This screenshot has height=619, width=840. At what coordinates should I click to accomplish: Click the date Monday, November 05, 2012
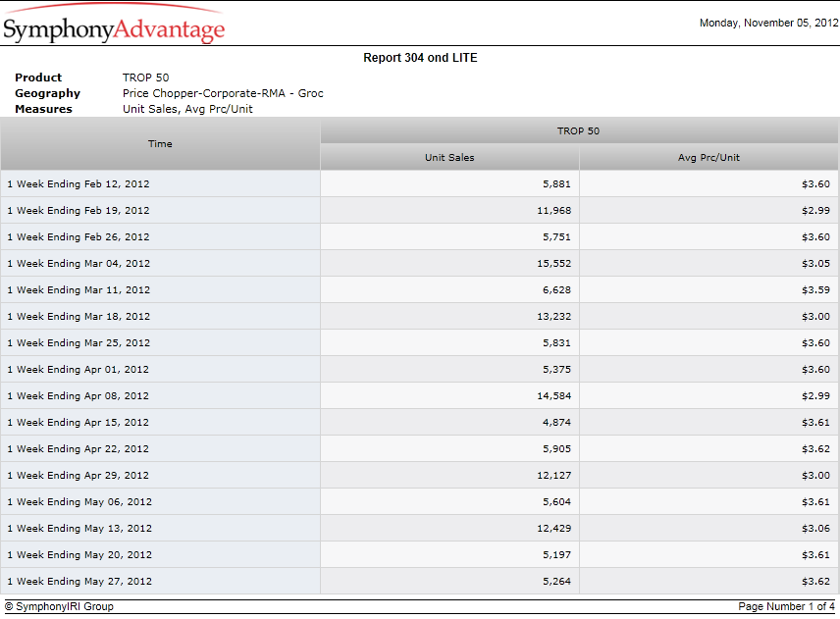pos(768,23)
